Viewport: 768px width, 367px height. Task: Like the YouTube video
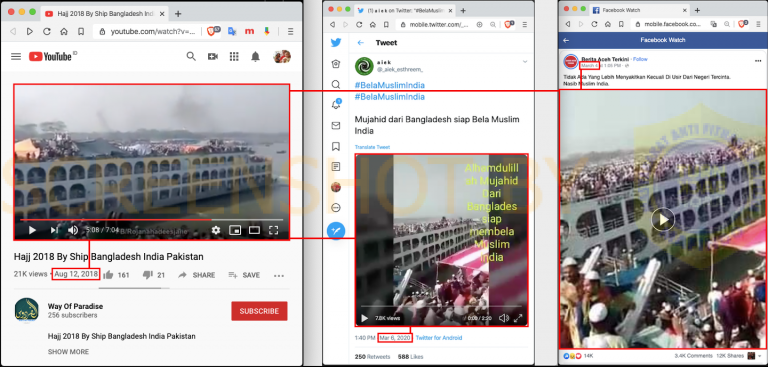(108, 275)
